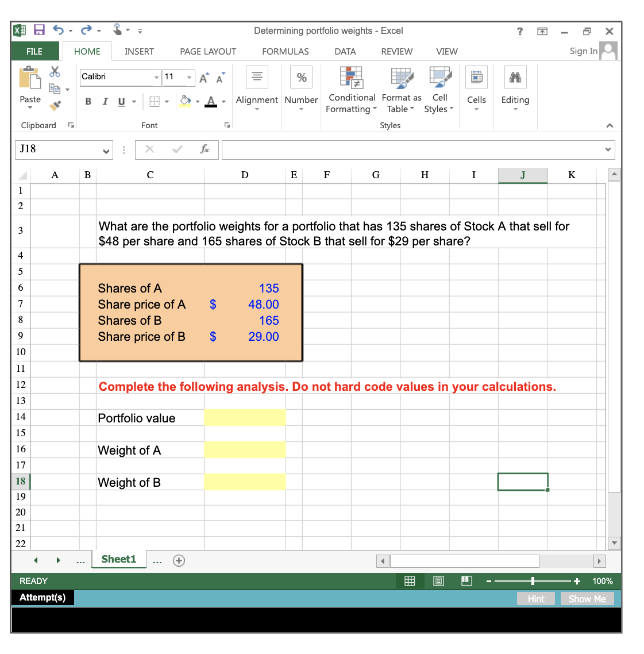
Task: Click inside the formula bar
Action: click(x=402, y=149)
